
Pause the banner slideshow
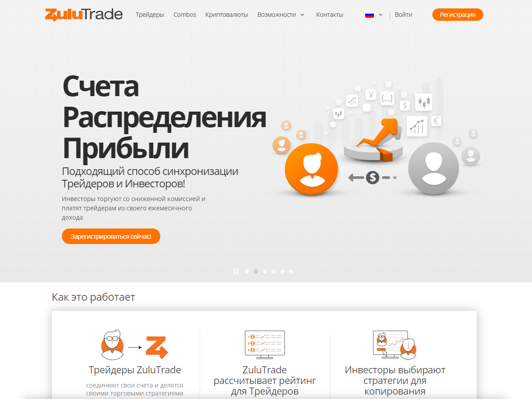point(236,271)
